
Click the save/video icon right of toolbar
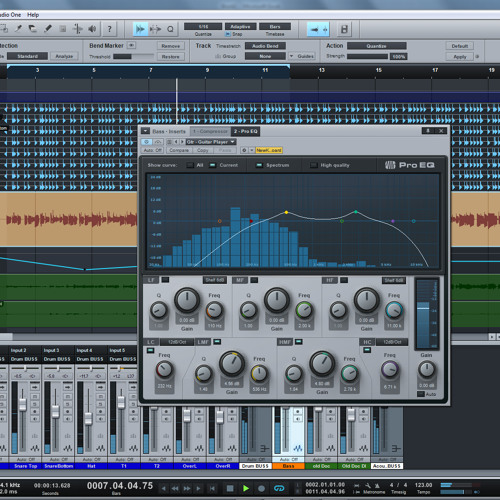pyautogui.click(x=344, y=29)
